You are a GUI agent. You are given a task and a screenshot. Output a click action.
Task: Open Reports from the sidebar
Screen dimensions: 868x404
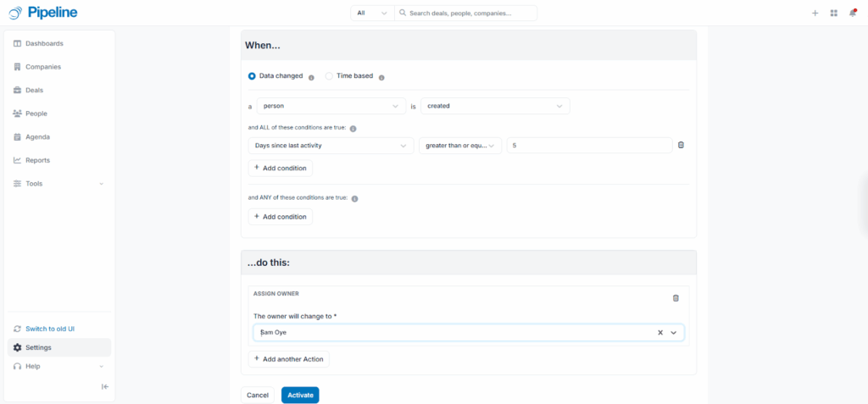37,160
